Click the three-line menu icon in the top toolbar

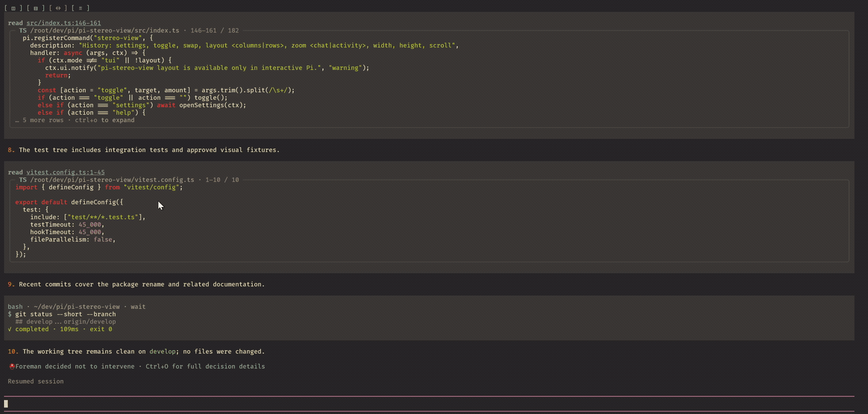pyautogui.click(x=80, y=8)
